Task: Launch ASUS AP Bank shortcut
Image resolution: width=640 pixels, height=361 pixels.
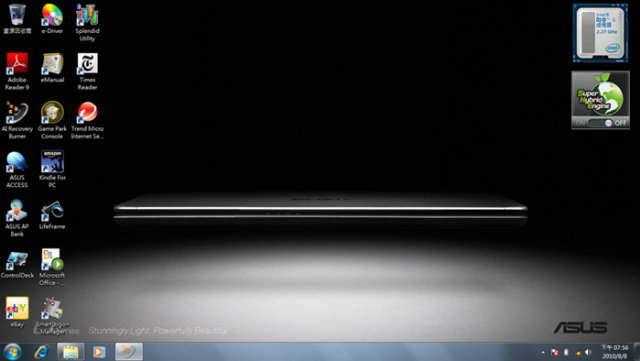Action: [x=17, y=218]
